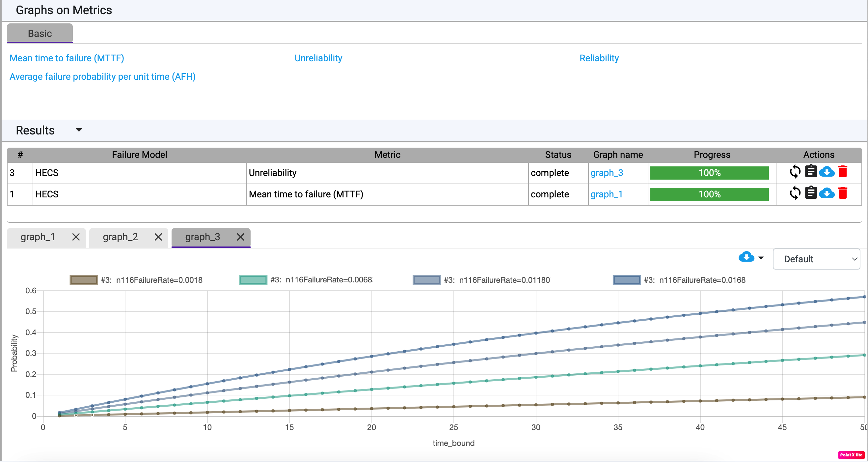Click the last data point of the green curve
Image resolution: width=868 pixels, height=462 pixels.
click(x=864, y=356)
